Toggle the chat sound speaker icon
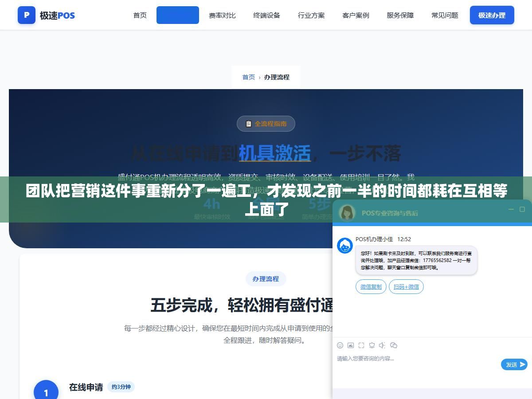Image resolution: width=532 pixels, height=399 pixels. 383,345
